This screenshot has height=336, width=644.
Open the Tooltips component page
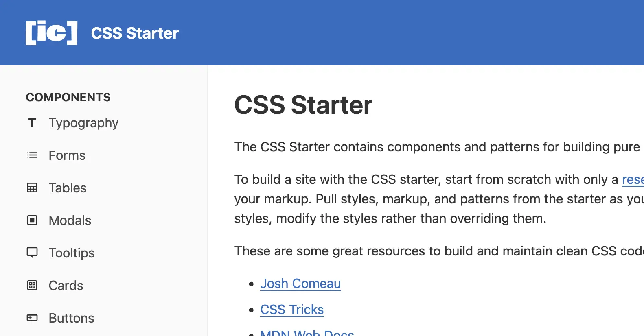[x=72, y=253]
